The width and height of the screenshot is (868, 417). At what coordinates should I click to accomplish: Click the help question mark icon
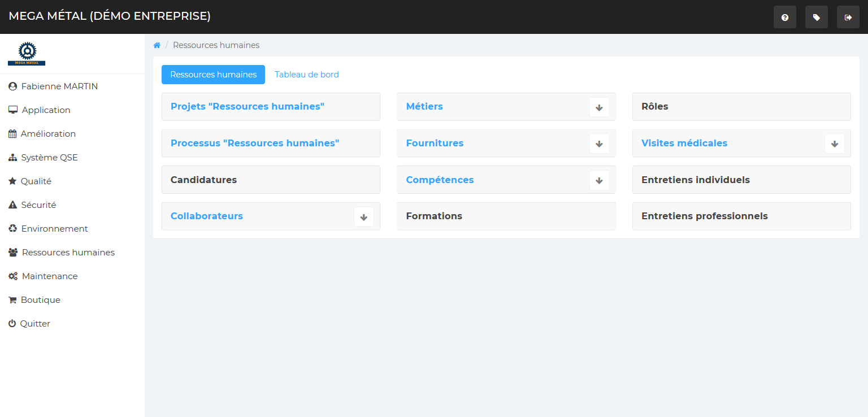784,18
